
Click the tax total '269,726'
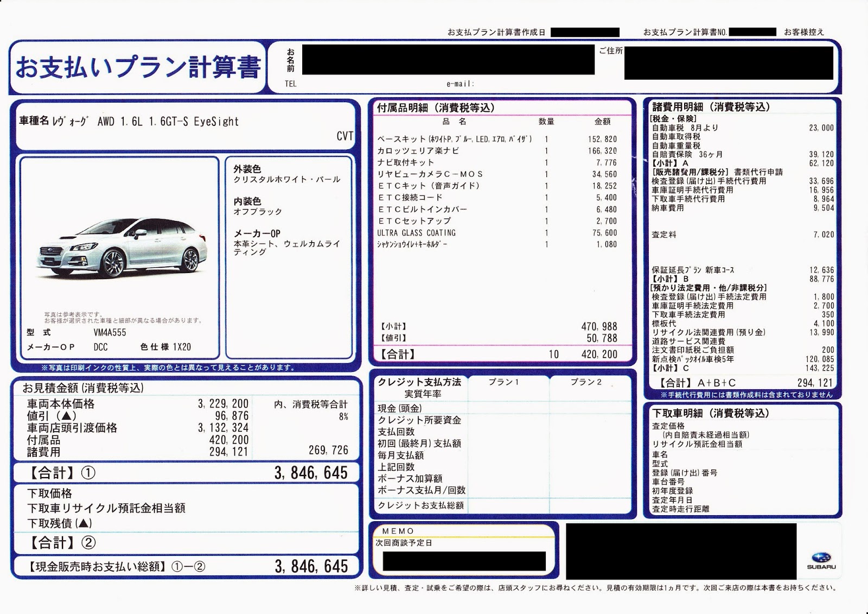328,450
